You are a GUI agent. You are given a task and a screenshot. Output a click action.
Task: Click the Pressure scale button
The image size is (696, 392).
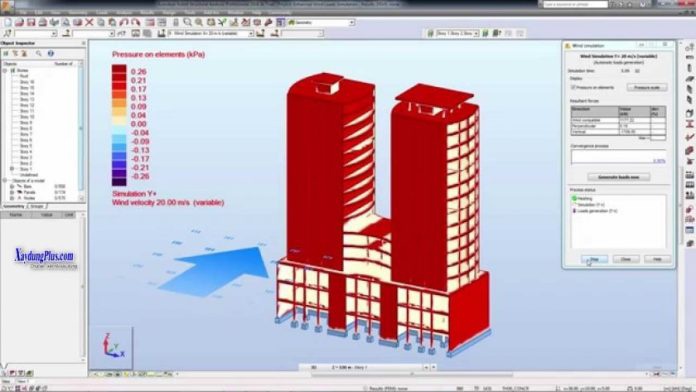pyautogui.click(x=647, y=87)
